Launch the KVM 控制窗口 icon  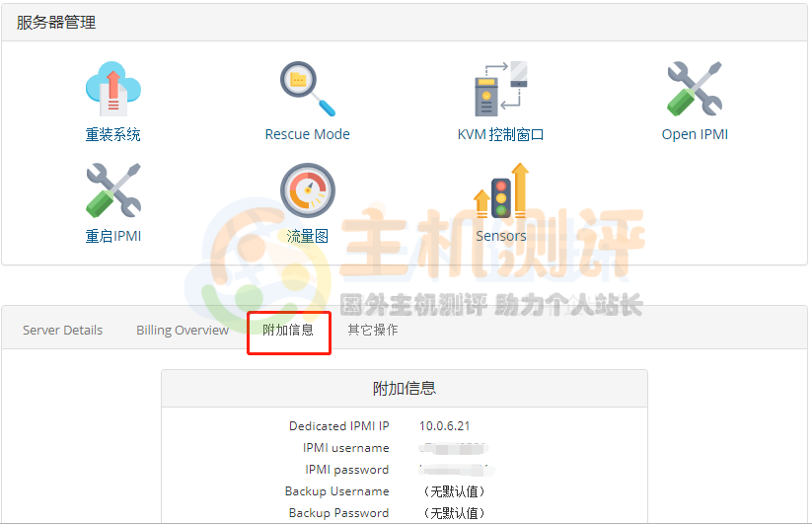click(501, 89)
